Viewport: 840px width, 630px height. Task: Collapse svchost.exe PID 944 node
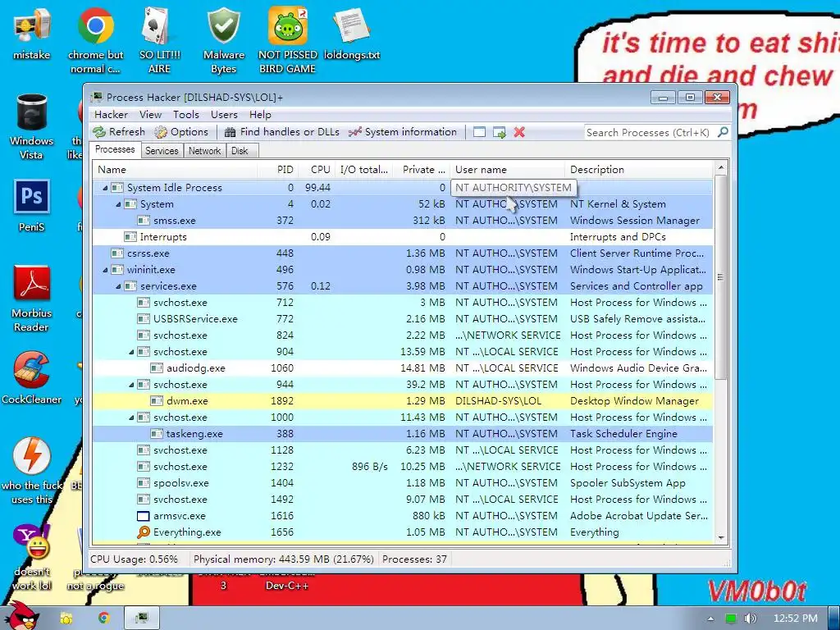click(x=131, y=385)
